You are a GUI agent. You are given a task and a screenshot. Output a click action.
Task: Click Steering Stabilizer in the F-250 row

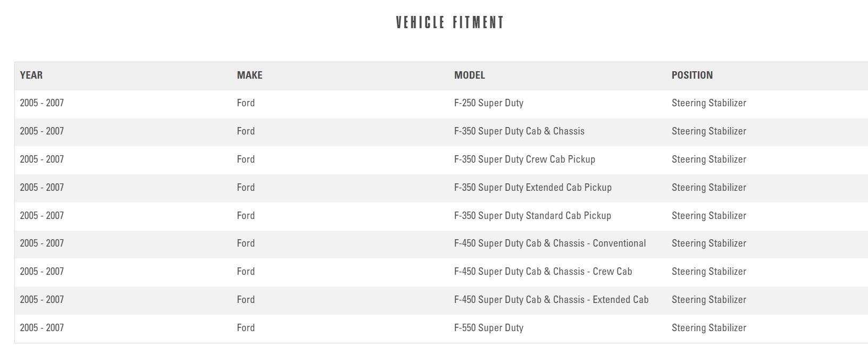point(708,103)
